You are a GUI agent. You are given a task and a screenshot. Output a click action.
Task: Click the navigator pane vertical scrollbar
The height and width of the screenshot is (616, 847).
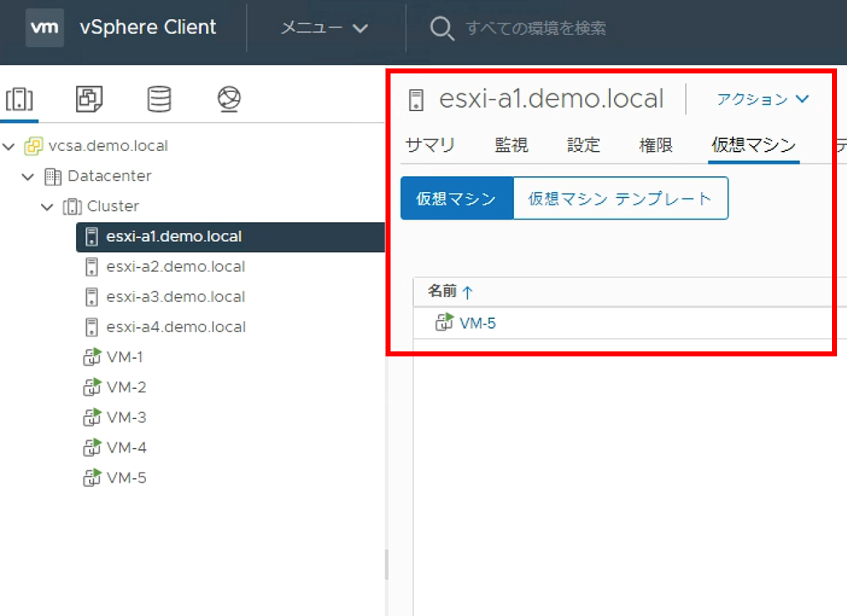pyautogui.click(x=386, y=564)
